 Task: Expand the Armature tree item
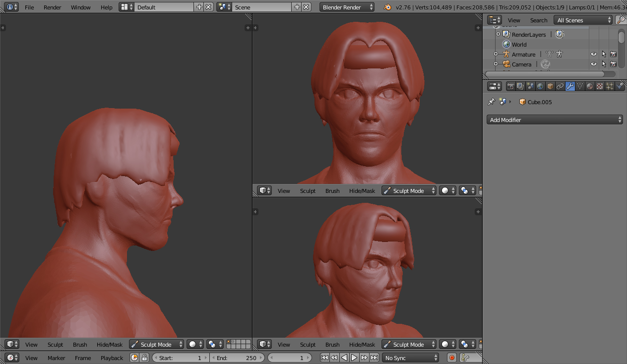point(496,54)
